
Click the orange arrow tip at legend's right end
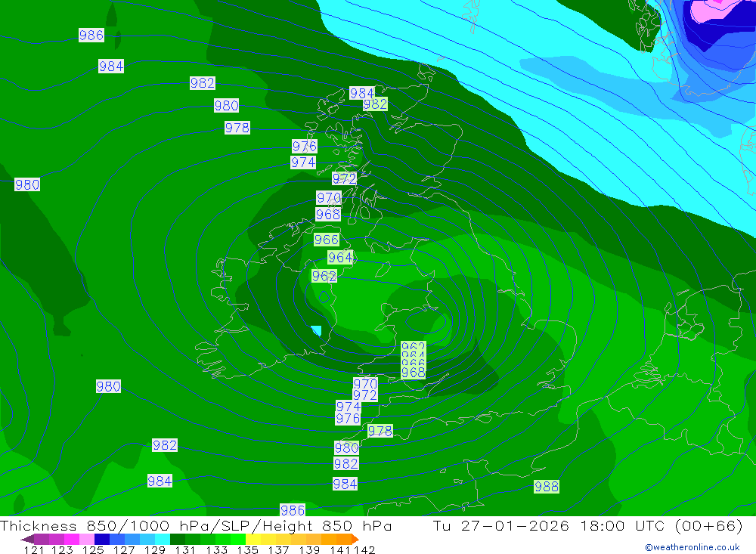[355, 539]
